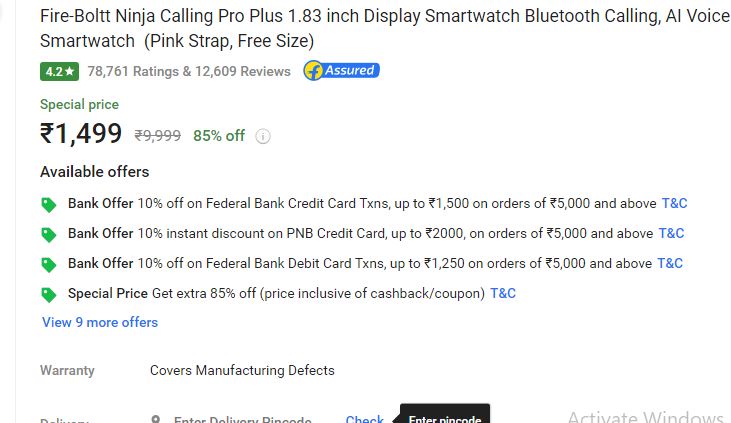The image size is (731, 423).
Task: Click the struck-through ₹9,999 original price
Action: pos(158,136)
